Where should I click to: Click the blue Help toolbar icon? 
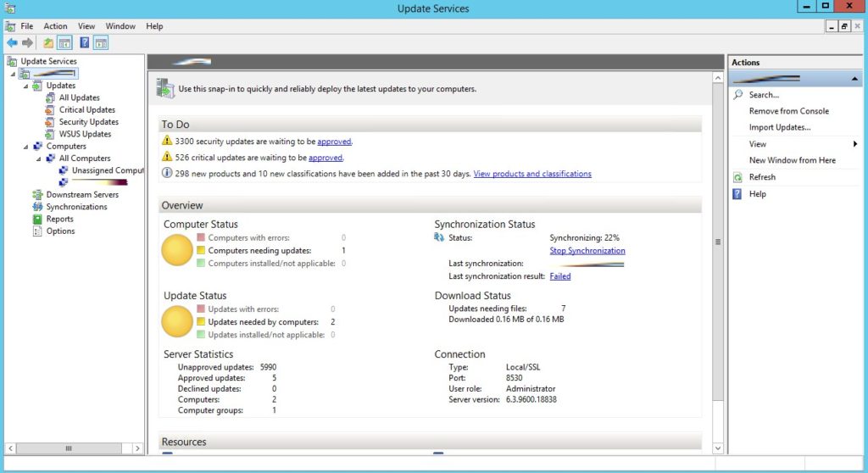click(x=85, y=43)
